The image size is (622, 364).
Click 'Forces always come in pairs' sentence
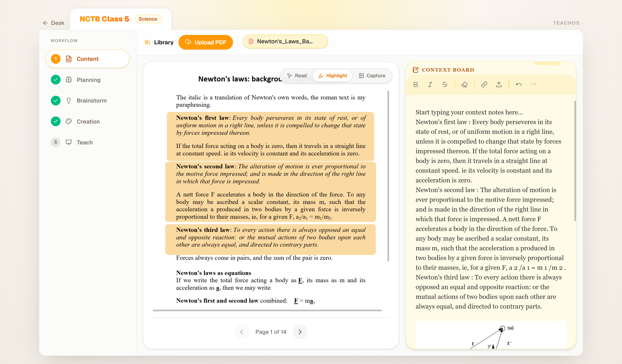254,258
